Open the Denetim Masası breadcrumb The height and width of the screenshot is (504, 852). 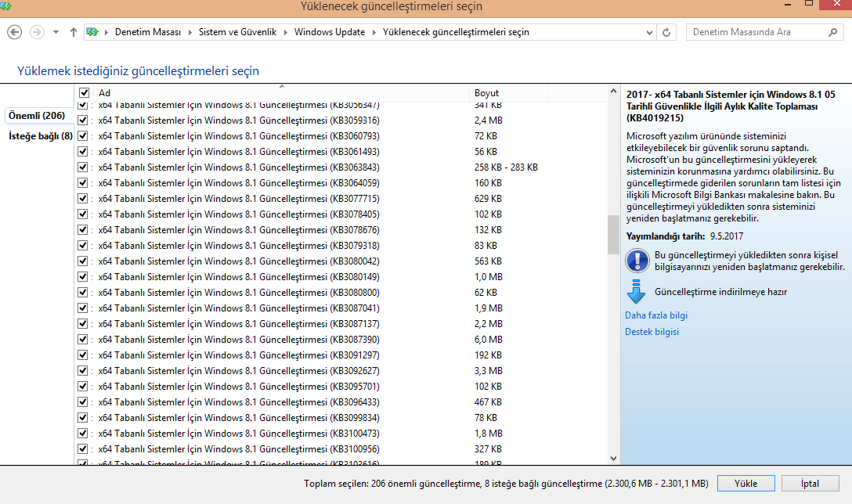click(x=148, y=32)
